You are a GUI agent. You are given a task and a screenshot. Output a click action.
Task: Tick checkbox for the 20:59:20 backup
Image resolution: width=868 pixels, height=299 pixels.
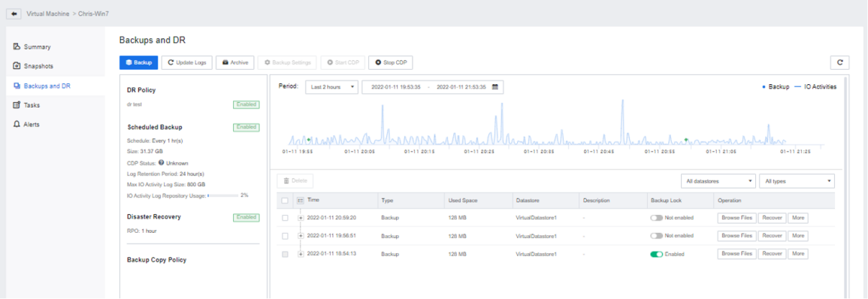click(x=285, y=218)
